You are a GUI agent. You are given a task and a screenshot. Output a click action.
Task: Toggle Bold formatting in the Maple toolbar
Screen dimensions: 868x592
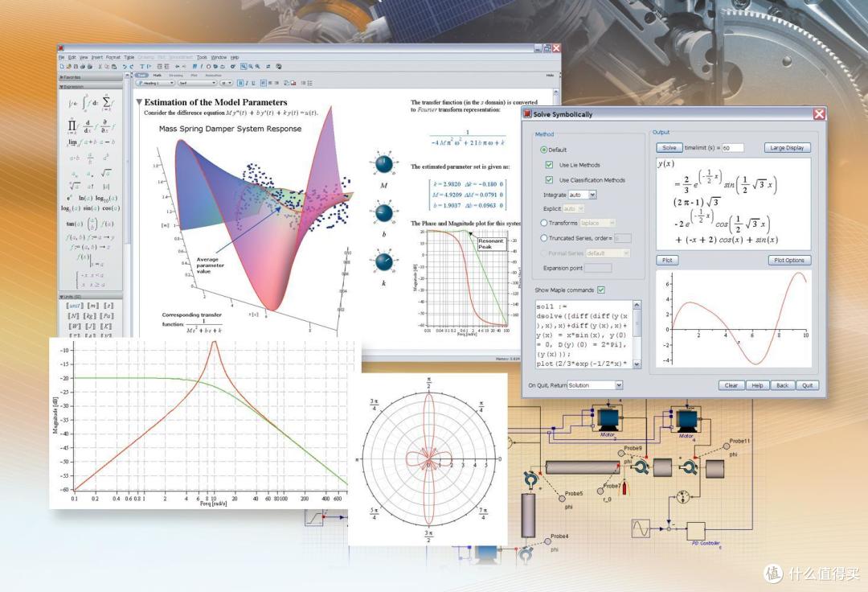tap(240, 83)
